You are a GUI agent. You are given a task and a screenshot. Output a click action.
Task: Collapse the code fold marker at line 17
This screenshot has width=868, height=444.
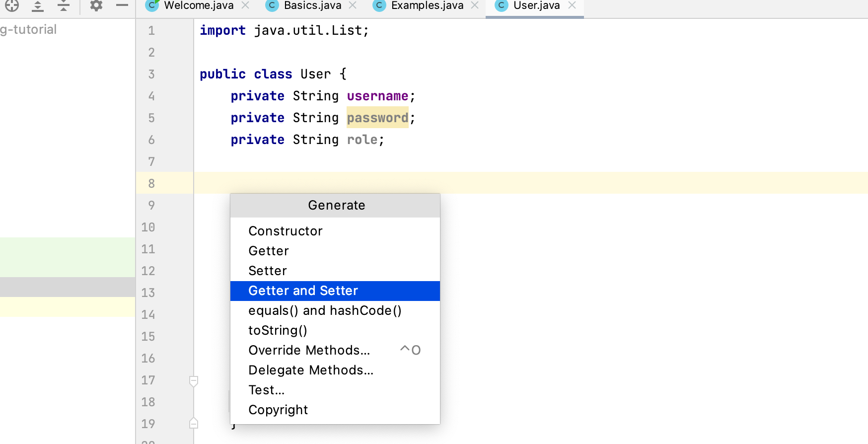click(x=194, y=381)
